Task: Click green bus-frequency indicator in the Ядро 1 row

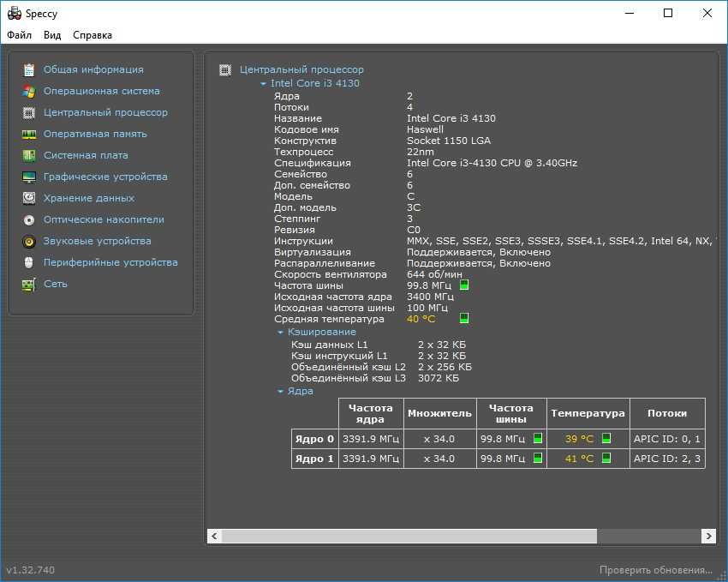Action: click(x=538, y=458)
